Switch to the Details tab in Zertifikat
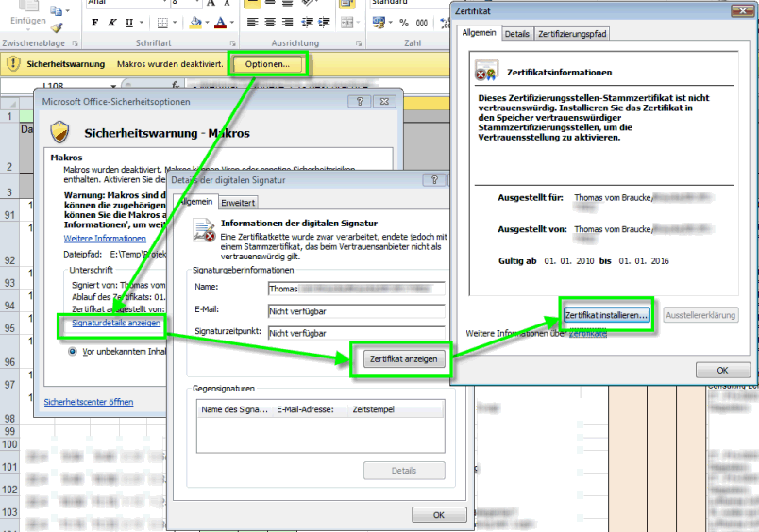The width and height of the screenshot is (759, 532). click(x=516, y=34)
